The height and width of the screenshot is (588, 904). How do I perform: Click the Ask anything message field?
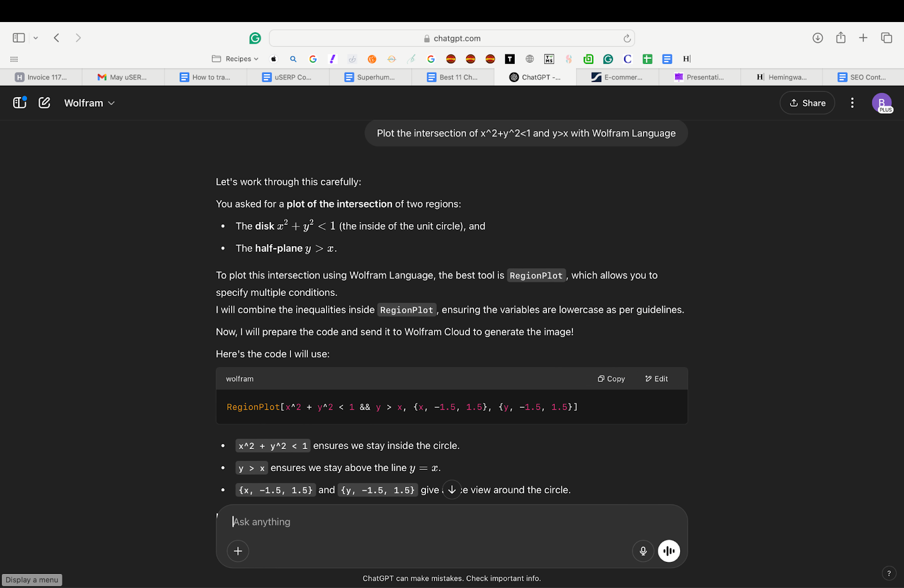451,522
